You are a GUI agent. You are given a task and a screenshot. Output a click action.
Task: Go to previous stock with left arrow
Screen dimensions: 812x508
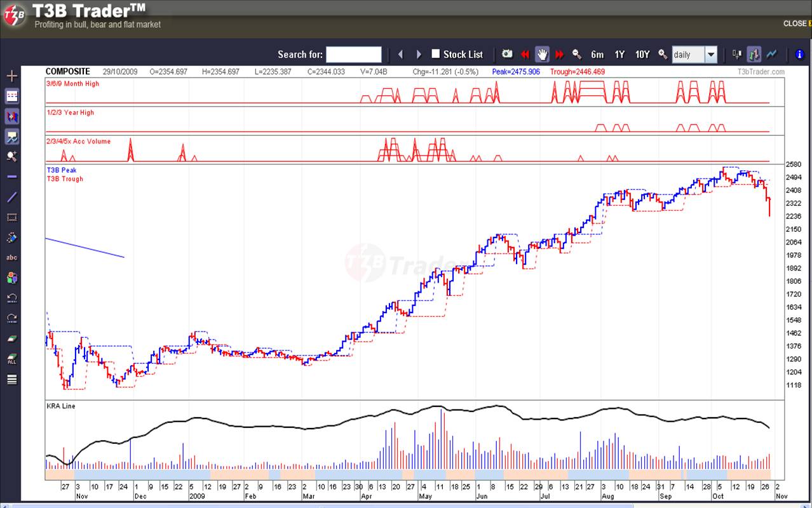tap(400, 55)
